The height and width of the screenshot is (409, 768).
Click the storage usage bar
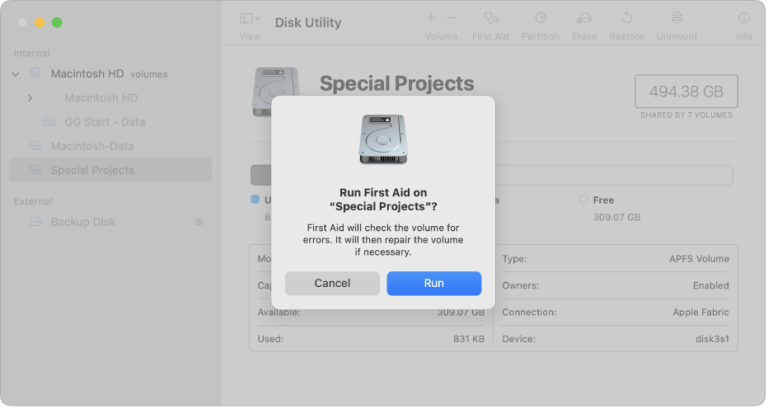coord(491,175)
